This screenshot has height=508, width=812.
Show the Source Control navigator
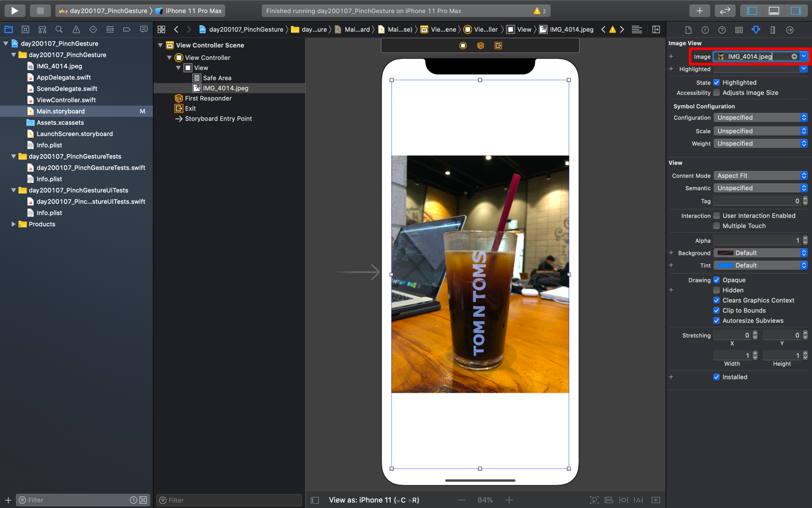click(25, 29)
